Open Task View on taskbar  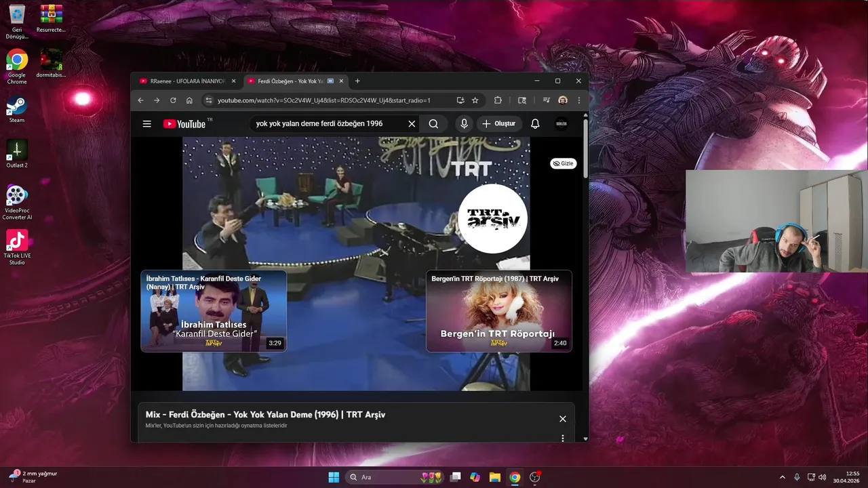click(x=456, y=477)
